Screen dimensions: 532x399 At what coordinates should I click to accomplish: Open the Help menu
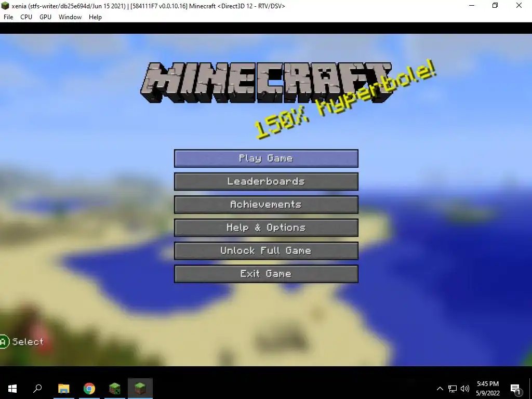tap(95, 17)
